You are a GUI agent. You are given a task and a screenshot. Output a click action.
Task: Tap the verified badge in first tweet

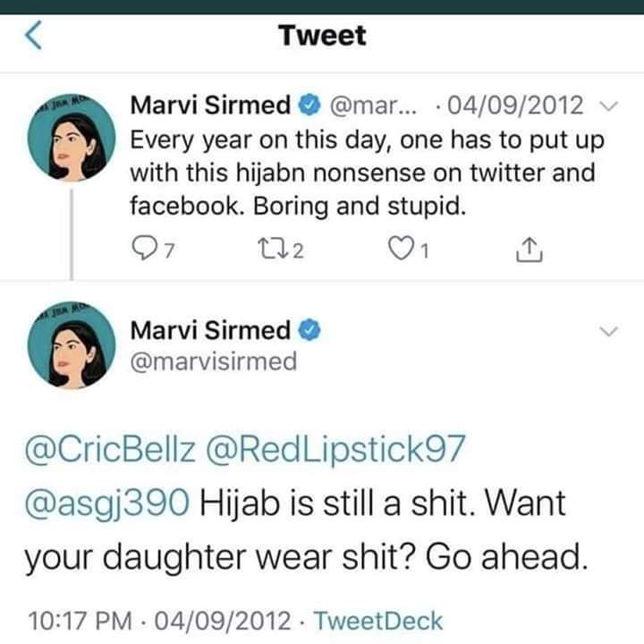[309, 106]
